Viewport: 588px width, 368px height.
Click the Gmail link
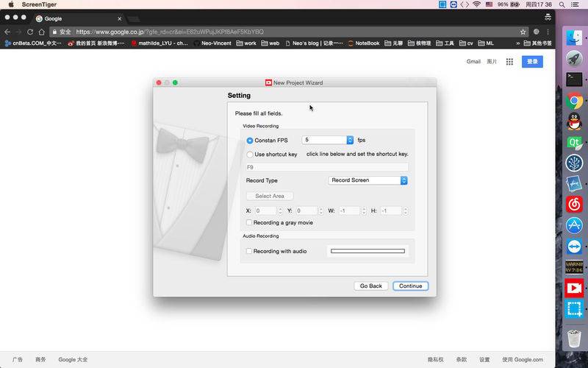coord(473,62)
